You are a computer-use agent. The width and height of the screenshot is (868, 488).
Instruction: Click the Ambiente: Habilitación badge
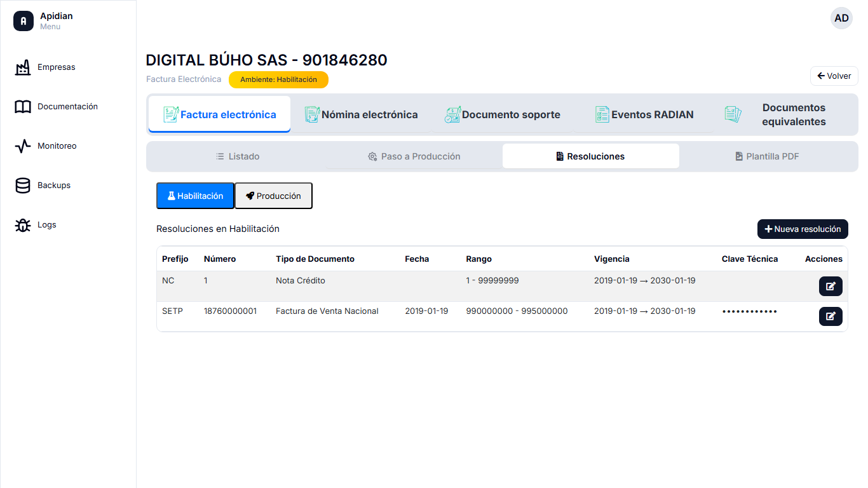pyautogui.click(x=278, y=79)
